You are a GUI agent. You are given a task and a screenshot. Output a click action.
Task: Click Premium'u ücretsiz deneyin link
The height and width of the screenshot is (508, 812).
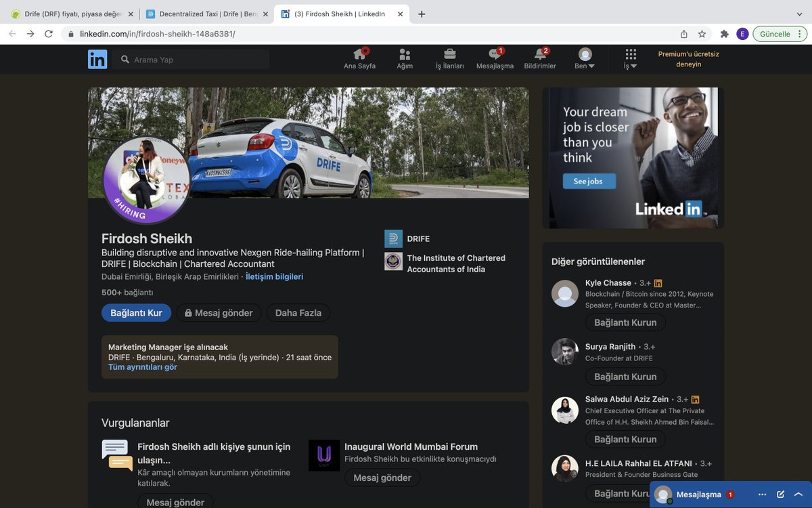[688, 59]
